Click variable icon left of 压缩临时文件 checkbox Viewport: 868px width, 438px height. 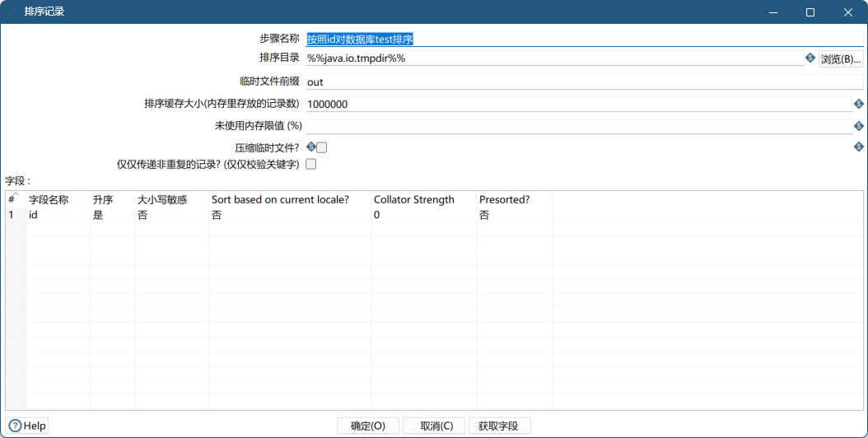point(311,147)
